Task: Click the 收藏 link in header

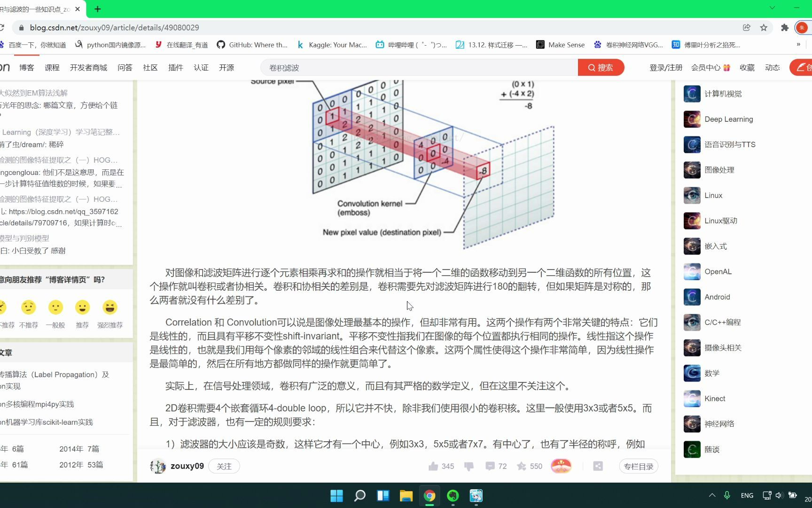Action: (747, 68)
